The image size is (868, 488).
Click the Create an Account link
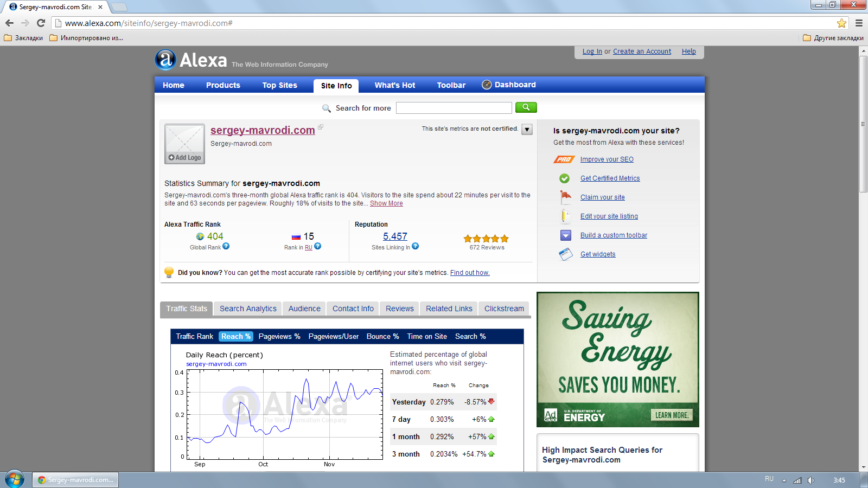(x=642, y=52)
